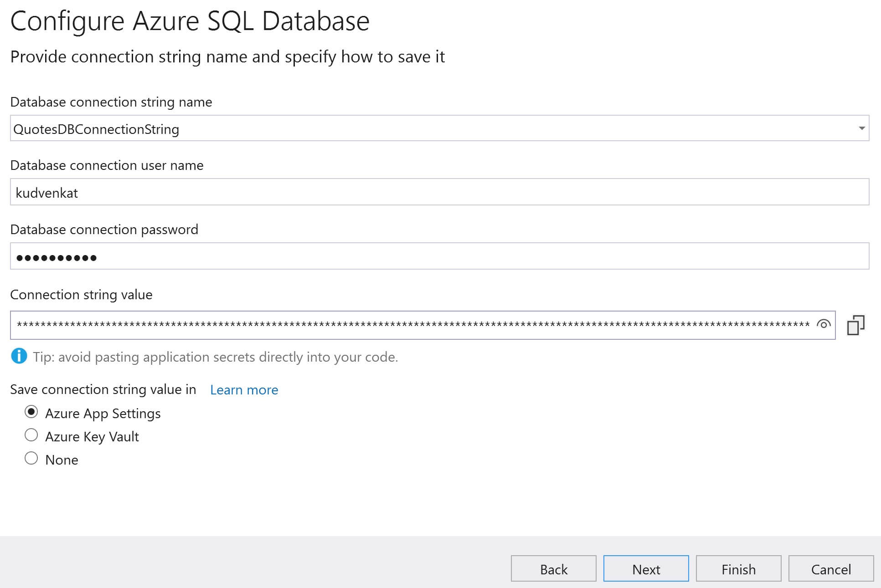Click the Database connection password label
Screen dimensions: 881x588
(x=104, y=230)
